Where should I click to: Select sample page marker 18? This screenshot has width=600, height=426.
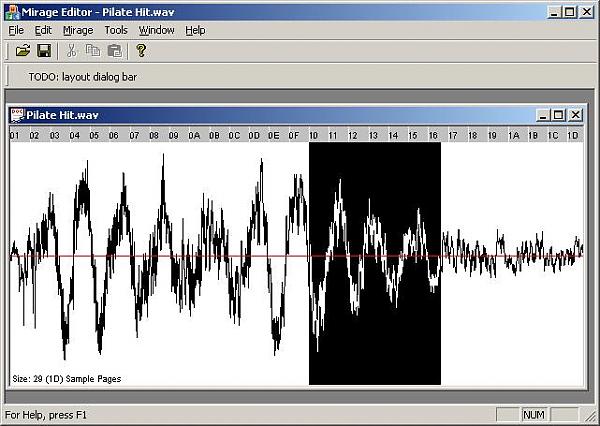473,135
